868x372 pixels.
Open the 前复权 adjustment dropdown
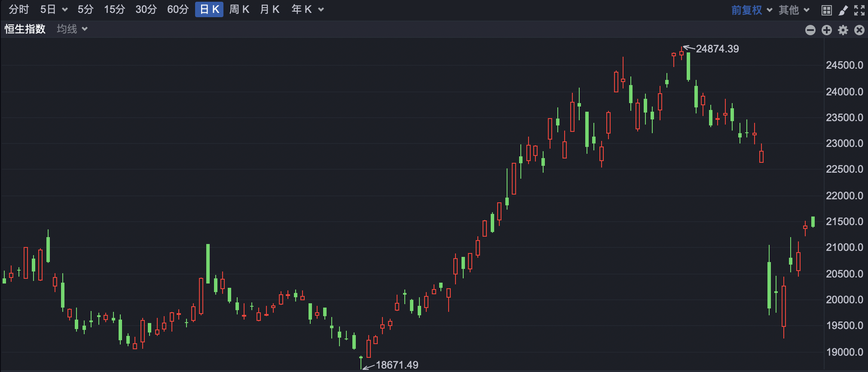tap(752, 10)
